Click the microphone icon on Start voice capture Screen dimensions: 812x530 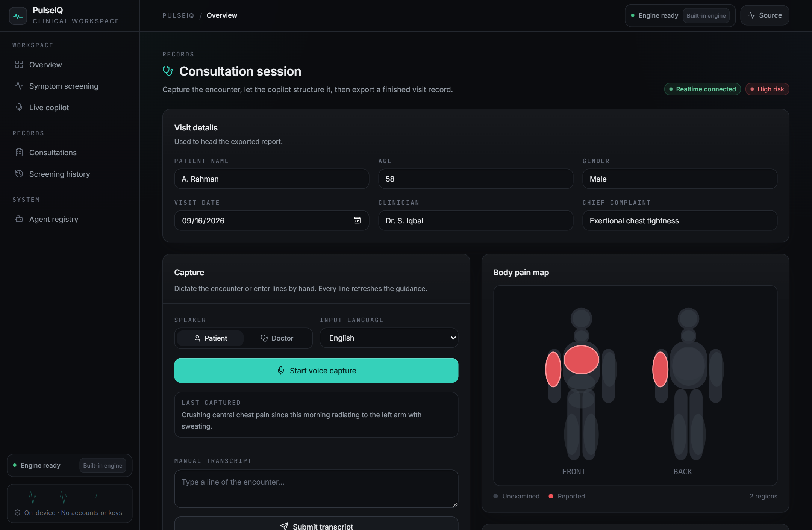point(281,370)
